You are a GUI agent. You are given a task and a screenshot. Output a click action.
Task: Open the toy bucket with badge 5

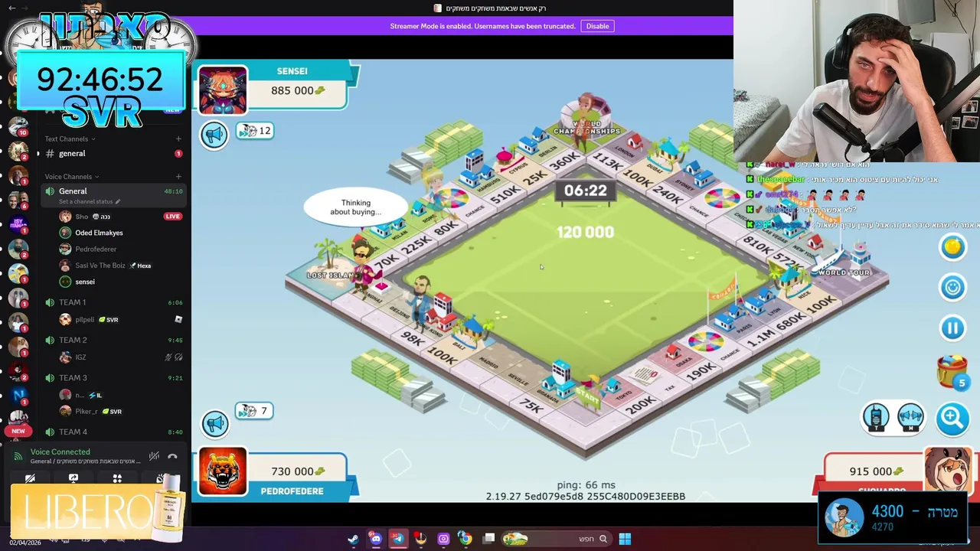pos(952,372)
